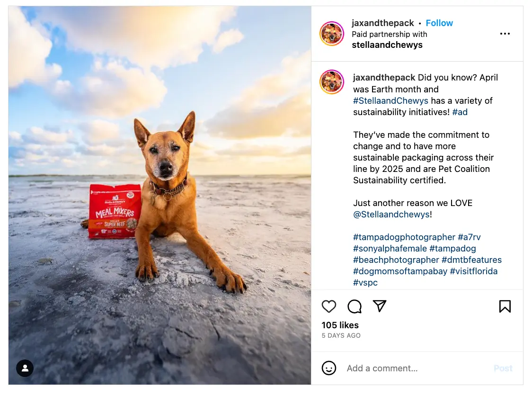532x395 pixels.
Task: Open #StellaandChewys hashtag link
Action: pos(390,100)
